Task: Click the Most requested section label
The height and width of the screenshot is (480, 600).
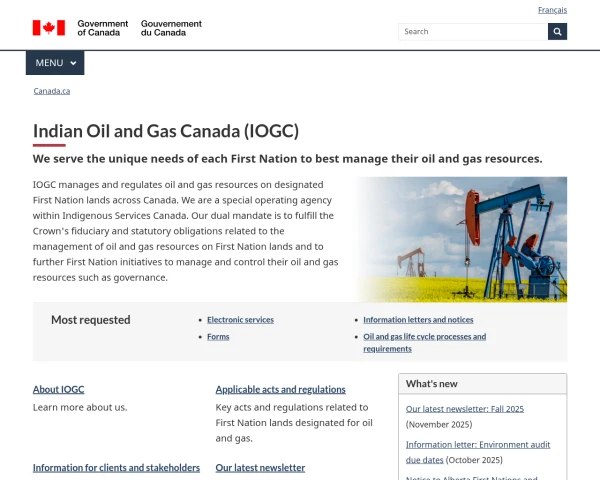Action: [x=91, y=320]
